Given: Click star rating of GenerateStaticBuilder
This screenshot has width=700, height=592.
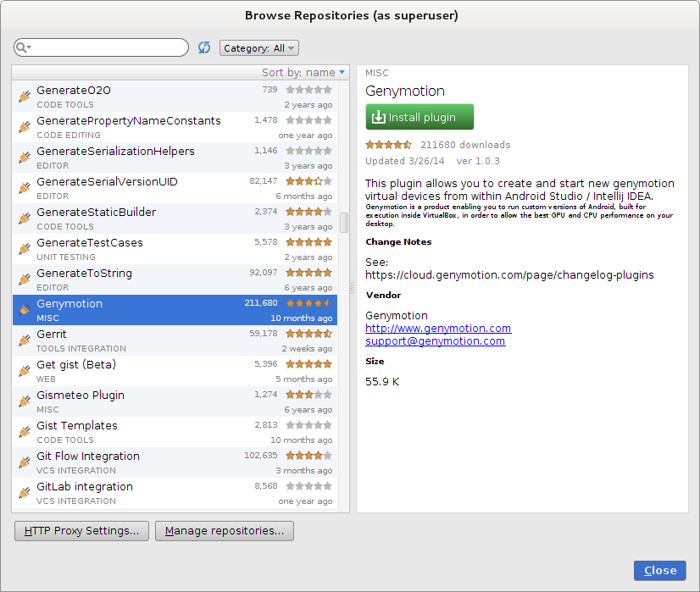Looking at the screenshot, I should click(309, 212).
